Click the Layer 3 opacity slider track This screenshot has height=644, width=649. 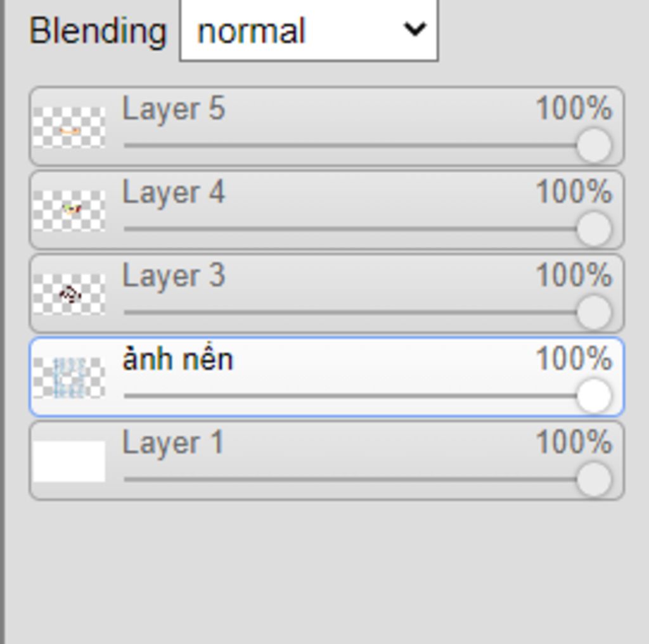(x=350, y=312)
